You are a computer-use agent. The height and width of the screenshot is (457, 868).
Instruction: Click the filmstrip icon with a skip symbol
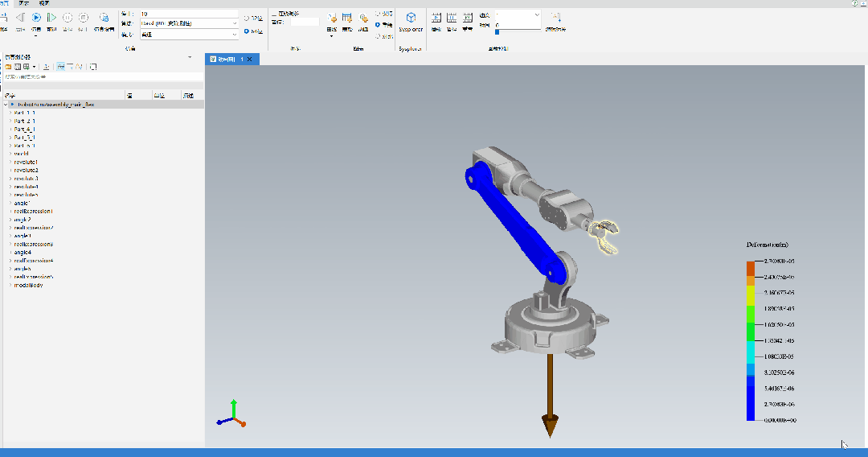pyautogui.click(x=468, y=19)
